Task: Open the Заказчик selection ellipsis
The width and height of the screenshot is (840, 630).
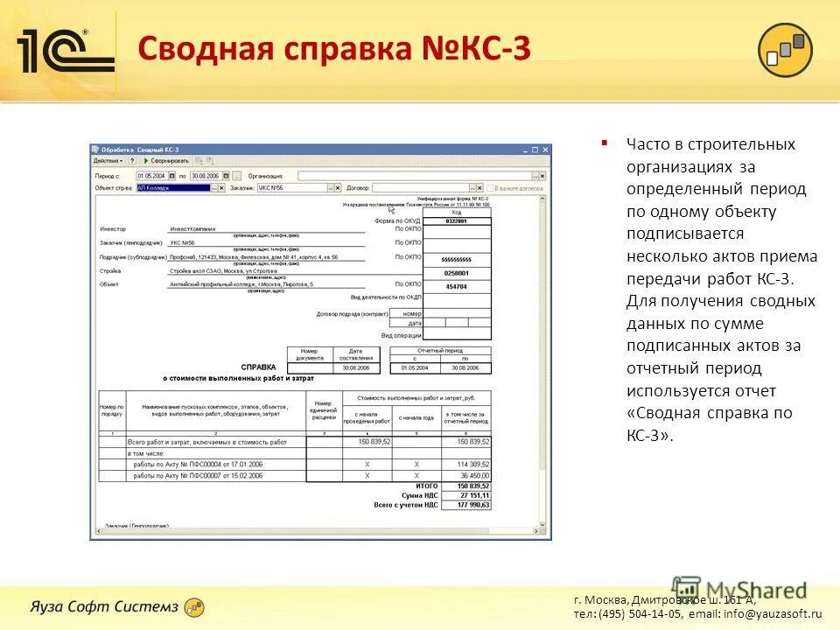Action: pyautogui.click(x=331, y=188)
